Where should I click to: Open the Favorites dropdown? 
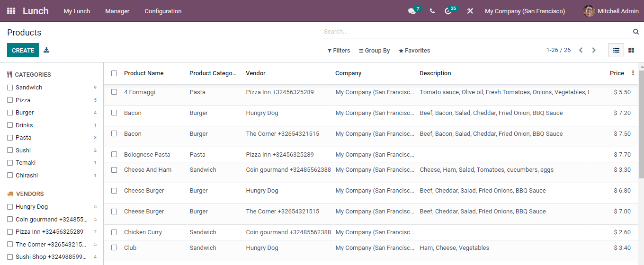414,51
